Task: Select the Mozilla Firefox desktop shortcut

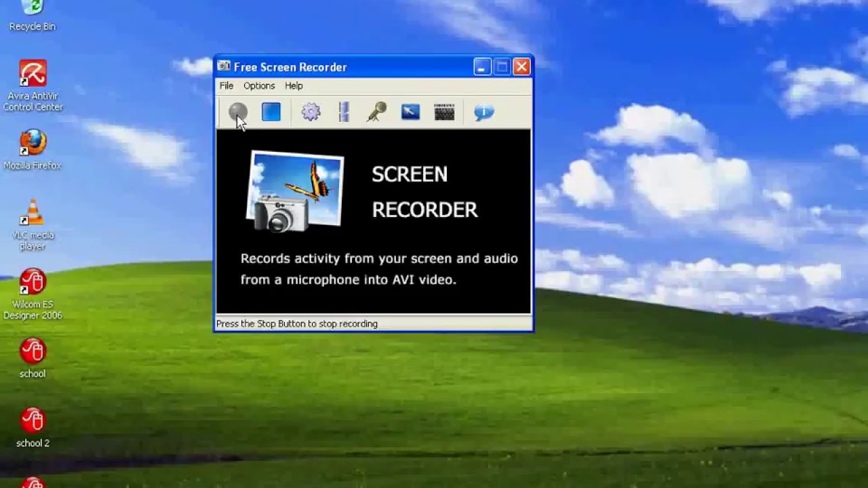Action: 33,150
